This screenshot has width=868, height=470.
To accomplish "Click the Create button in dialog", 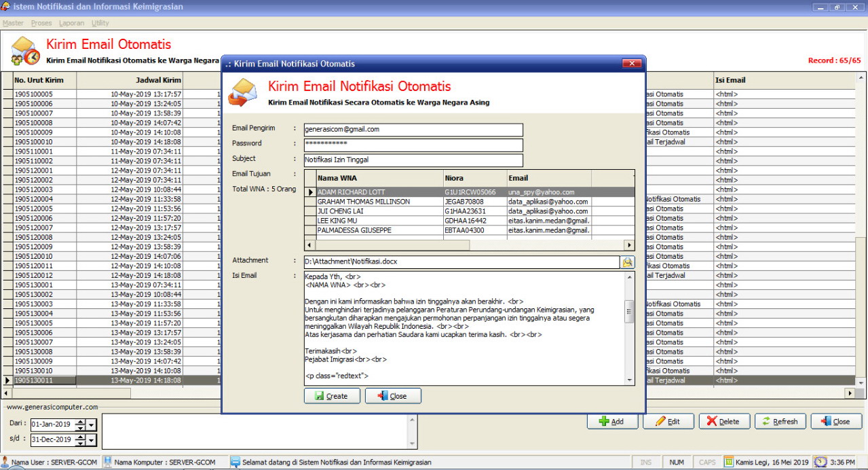I will [x=331, y=396].
